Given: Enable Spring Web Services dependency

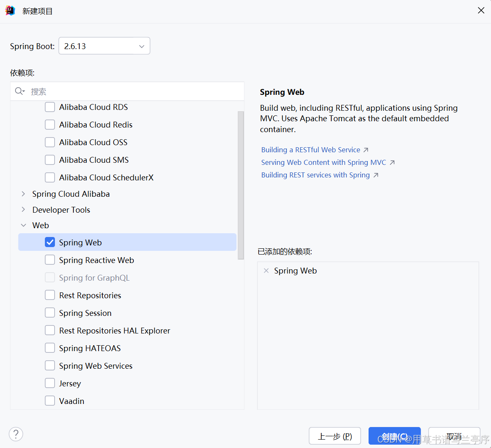Looking at the screenshot, I should (x=50, y=366).
